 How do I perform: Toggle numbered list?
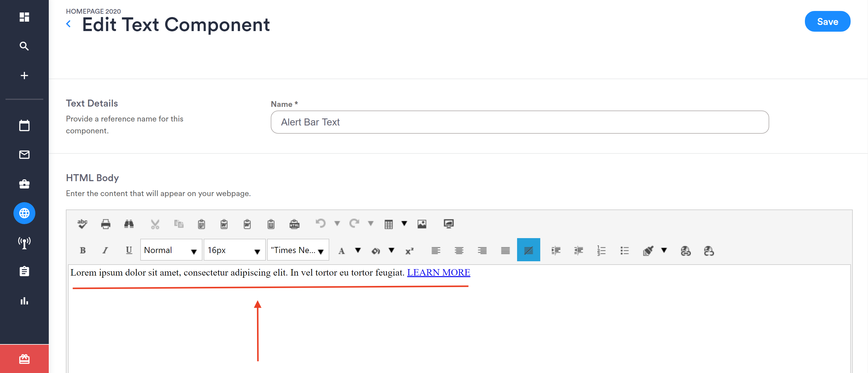[x=602, y=251]
